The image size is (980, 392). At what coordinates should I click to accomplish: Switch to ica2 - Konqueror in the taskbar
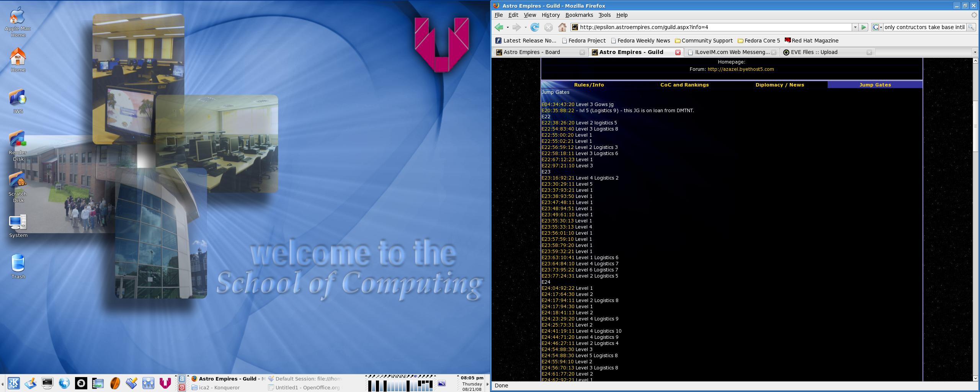point(215,387)
